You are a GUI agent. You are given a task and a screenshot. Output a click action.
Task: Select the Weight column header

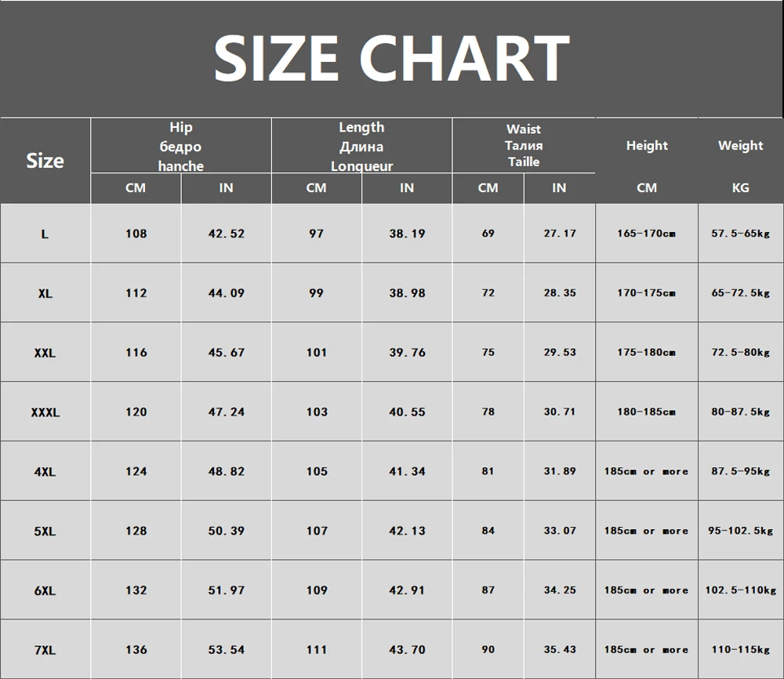click(741, 146)
